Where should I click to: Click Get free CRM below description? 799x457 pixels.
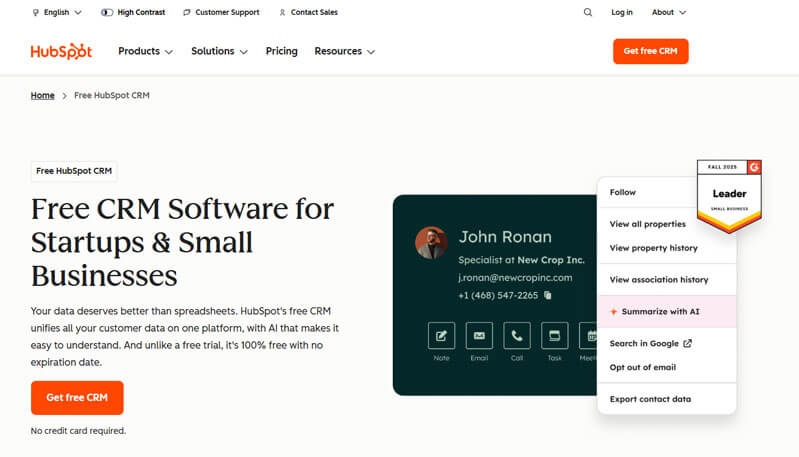[77, 397]
